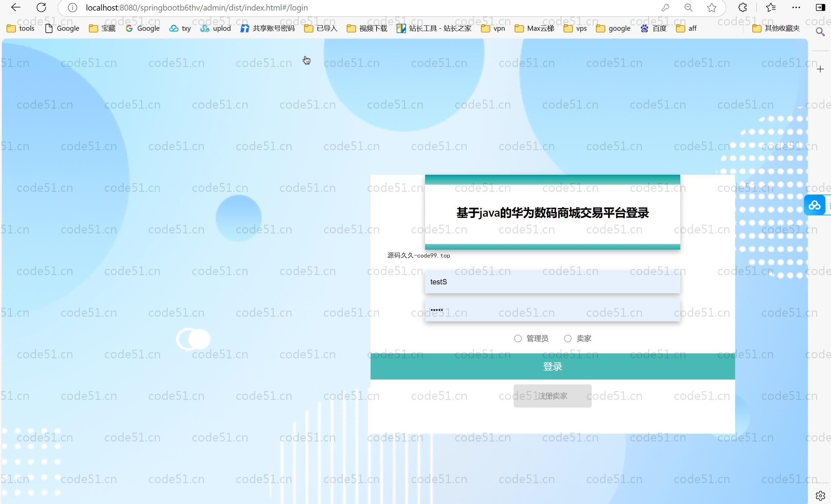This screenshot has height=504, width=831.
Task: Toggle the browser sidebar panel icon
Action: [820, 7]
